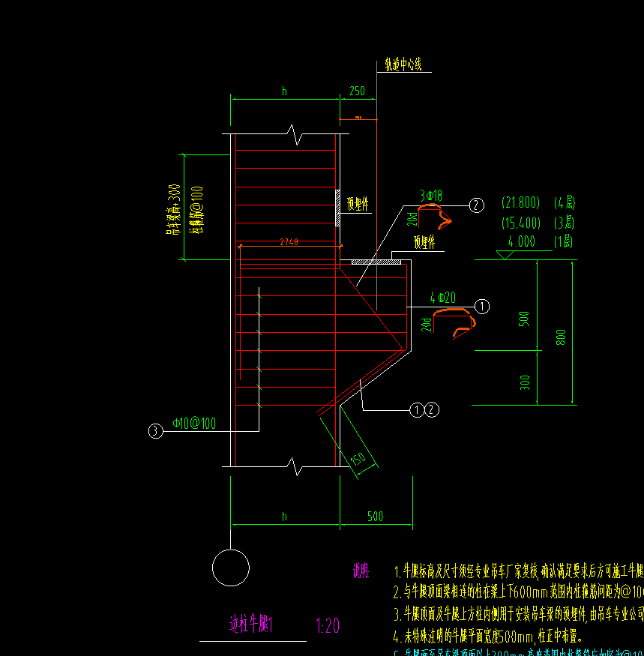This screenshot has height=656, width=644.
Task: Click the '20d' text beside the 3Φ18 hook
Action: click(x=412, y=219)
